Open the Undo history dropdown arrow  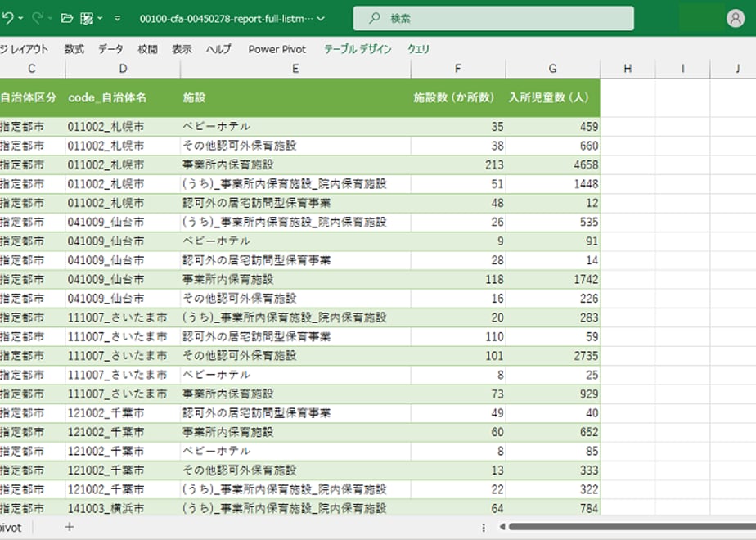(20, 18)
